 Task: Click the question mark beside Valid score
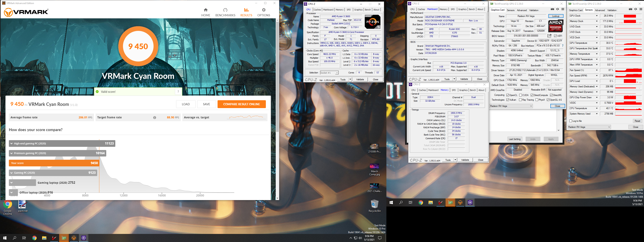pos(178,92)
